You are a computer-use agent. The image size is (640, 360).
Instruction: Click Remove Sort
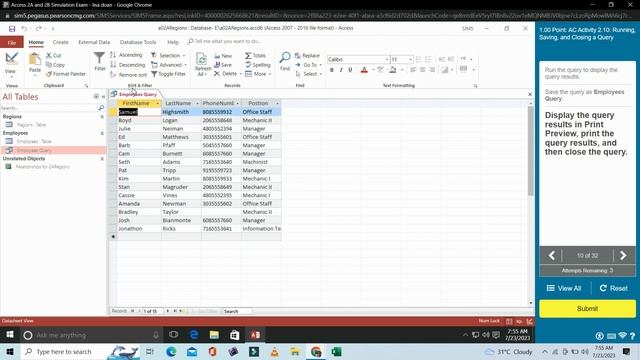pos(129,75)
